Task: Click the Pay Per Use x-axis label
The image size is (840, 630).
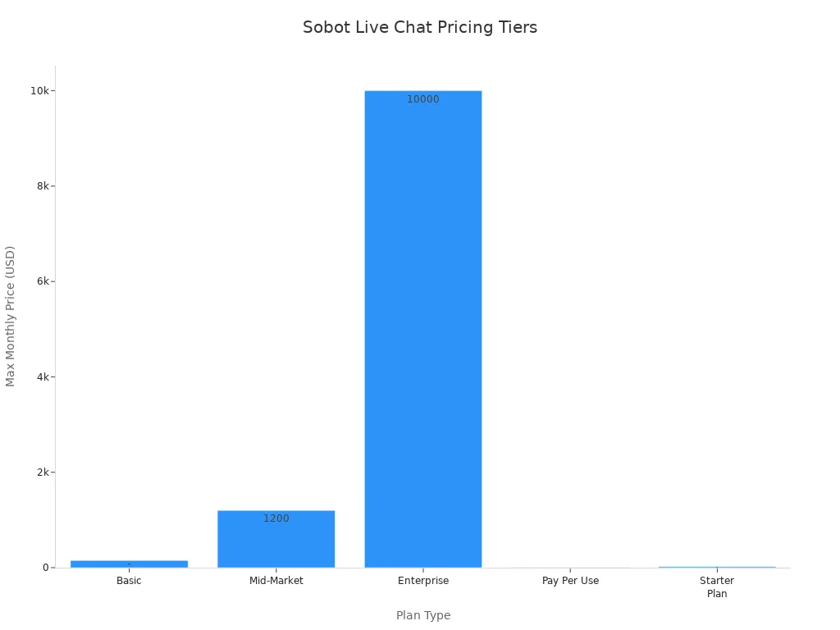Action: [571, 581]
